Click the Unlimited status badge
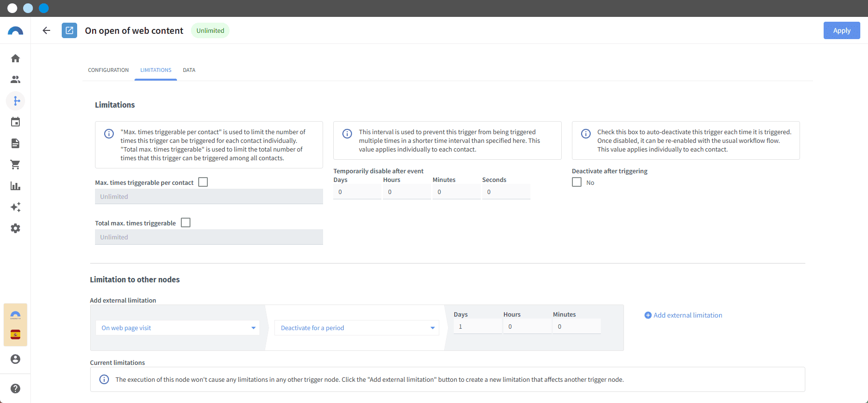The image size is (868, 403). [x=210, y=30]
